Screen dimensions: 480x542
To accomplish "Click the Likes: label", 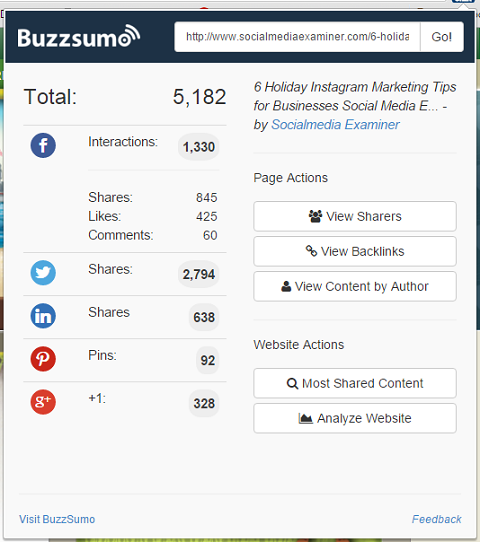I will 105,216.
